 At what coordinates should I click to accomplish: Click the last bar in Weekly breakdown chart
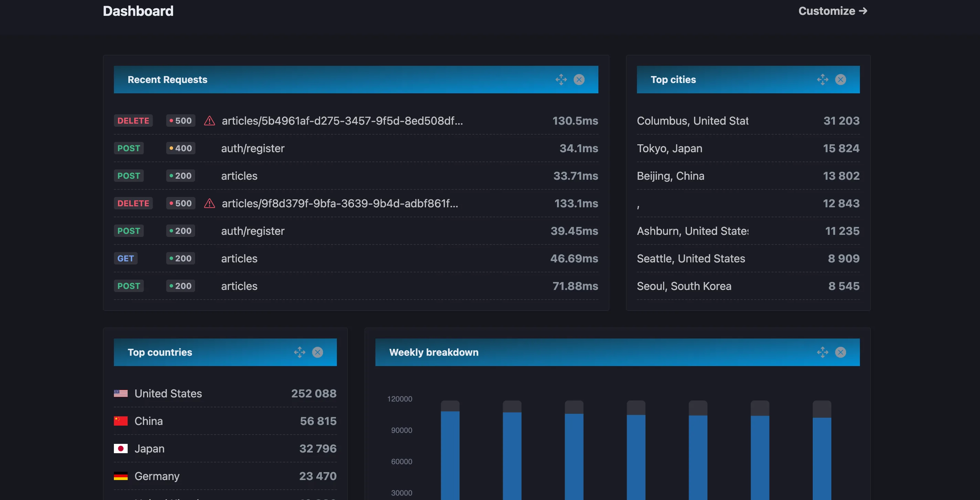click(822, 450)
